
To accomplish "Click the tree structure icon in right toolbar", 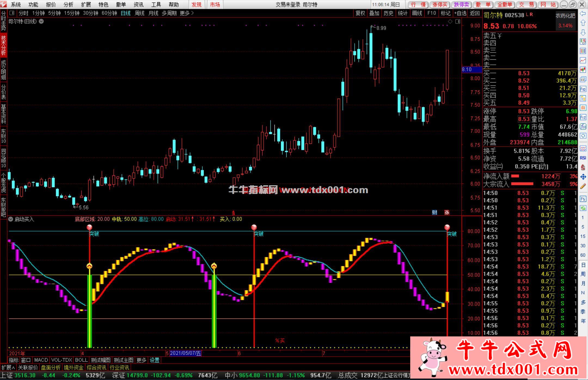I will pos(583,98).
